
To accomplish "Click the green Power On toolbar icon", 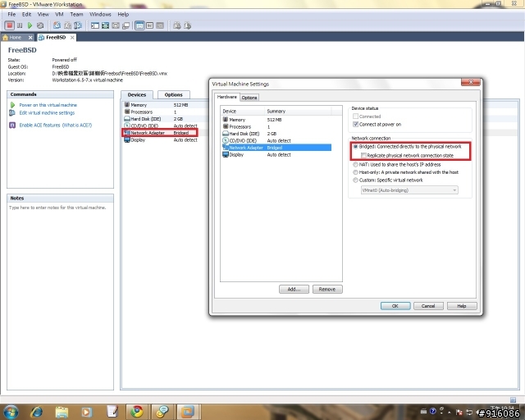I will [30, 25].
